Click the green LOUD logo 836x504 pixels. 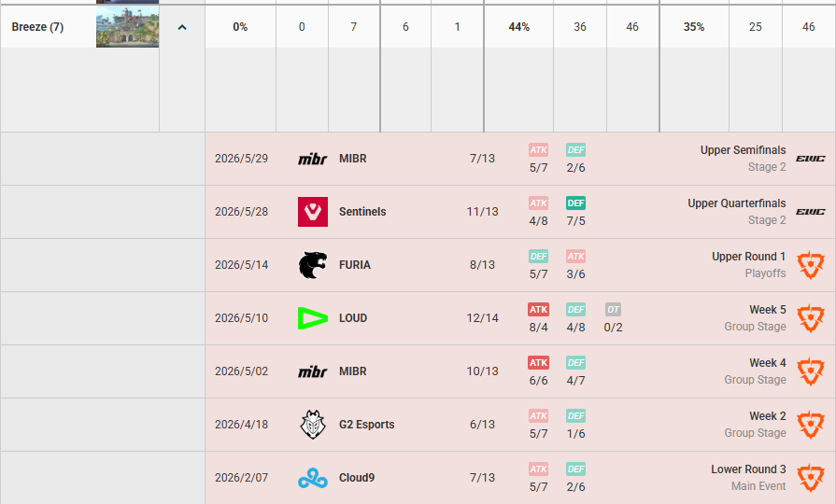tap(312, 318)
